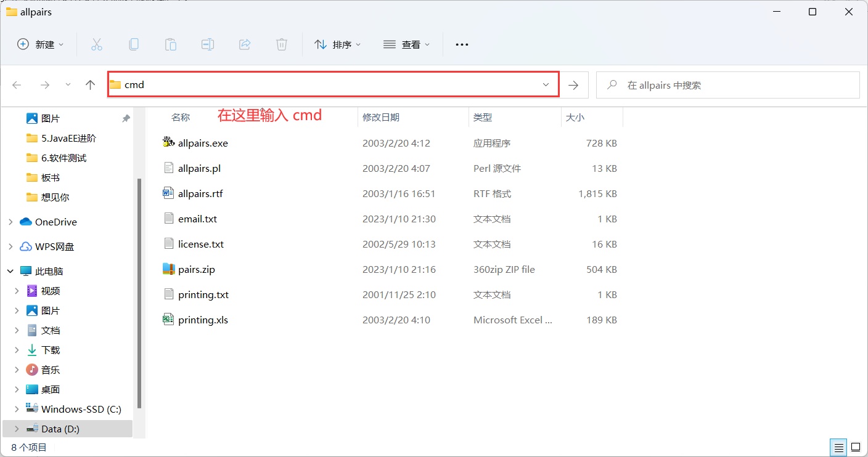The width and height of the screenshot is (868, 457).
Task: Click the 1,815 KB size cell
Action: tap(597, 193)
